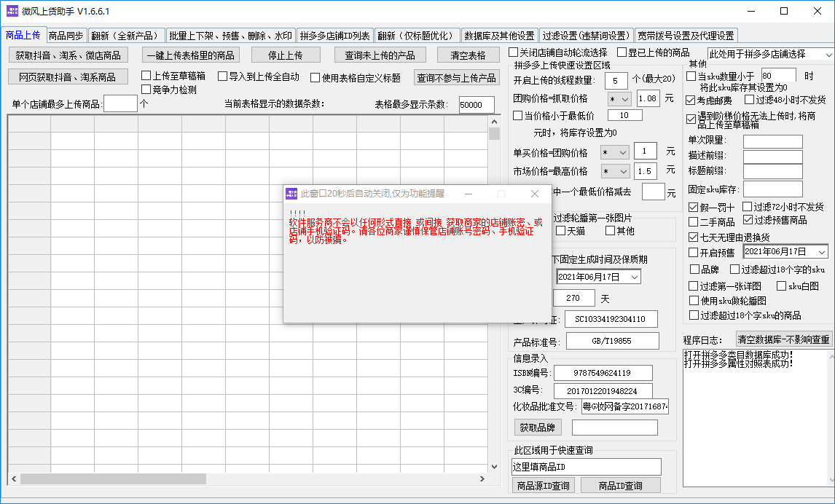Click the table's vertical scrollbar up arrow
The image size is (835, 504).
pyautogui.click(x=495, y=121)
